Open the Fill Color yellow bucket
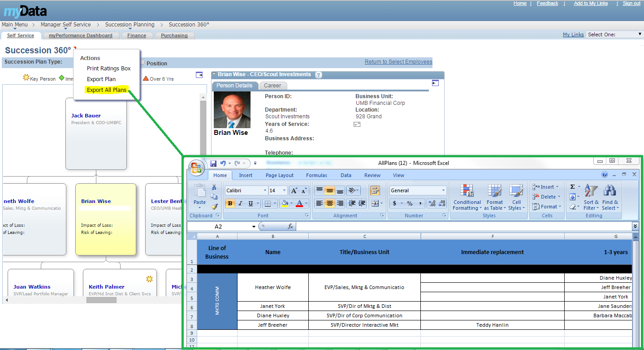The height and width of the screenshot is (350, 644). 284,203
